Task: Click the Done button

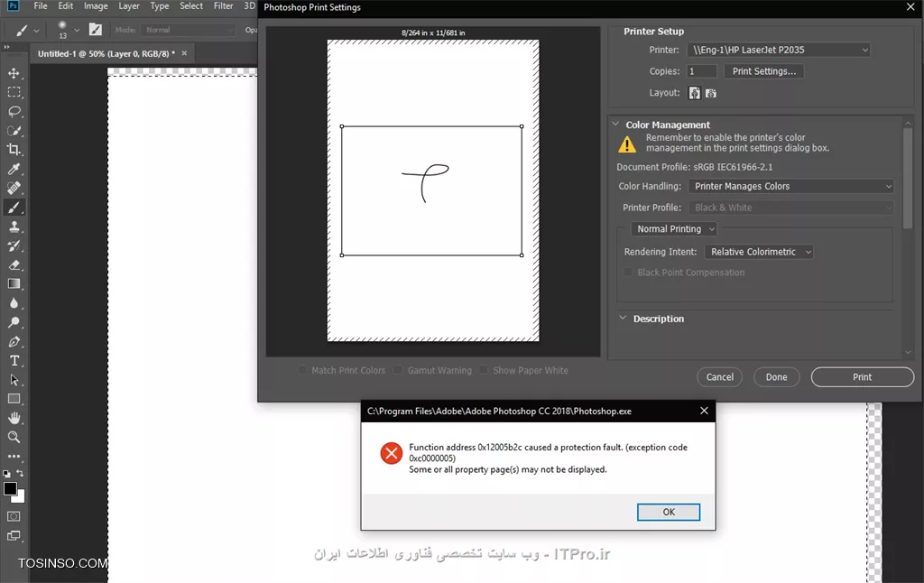Action: point(776,377)
